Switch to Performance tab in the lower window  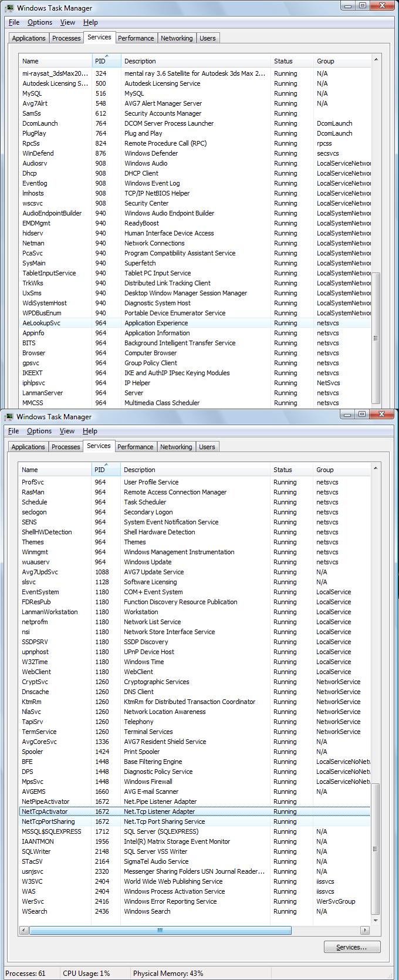click(135, 447)
